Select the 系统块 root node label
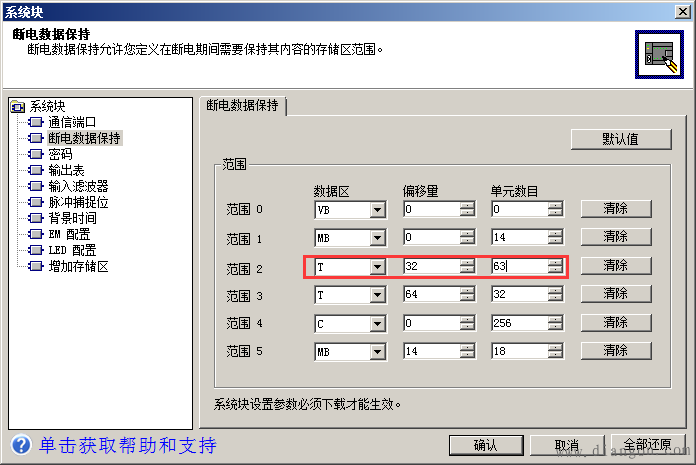This screenshot has width=696, height=465. click(47, 106)
